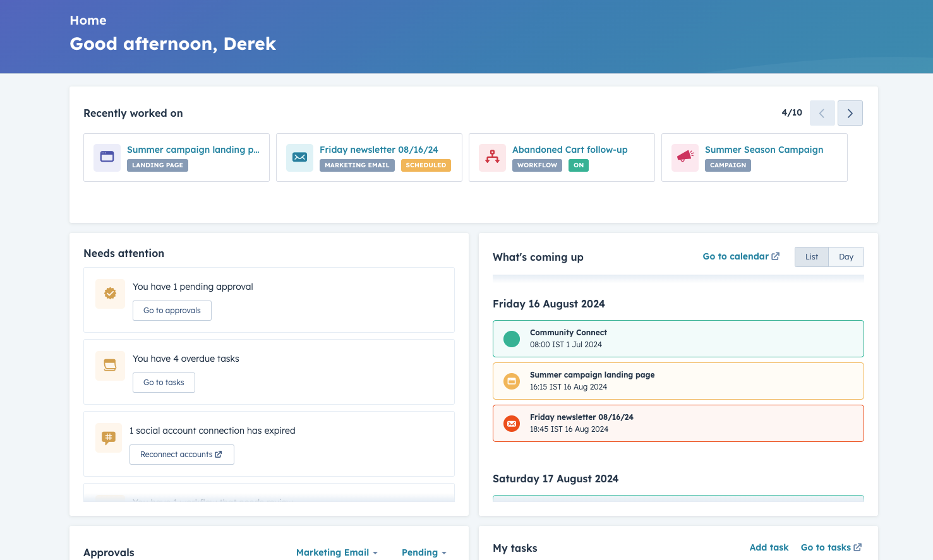Click the approval badge icon under Needs attention

[x=110, y=294]
